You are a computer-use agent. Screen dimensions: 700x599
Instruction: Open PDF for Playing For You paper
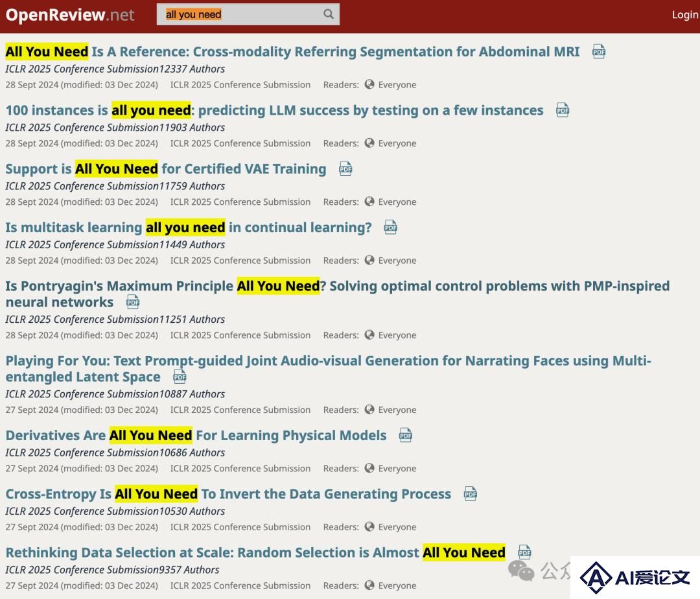coord(180,377)
